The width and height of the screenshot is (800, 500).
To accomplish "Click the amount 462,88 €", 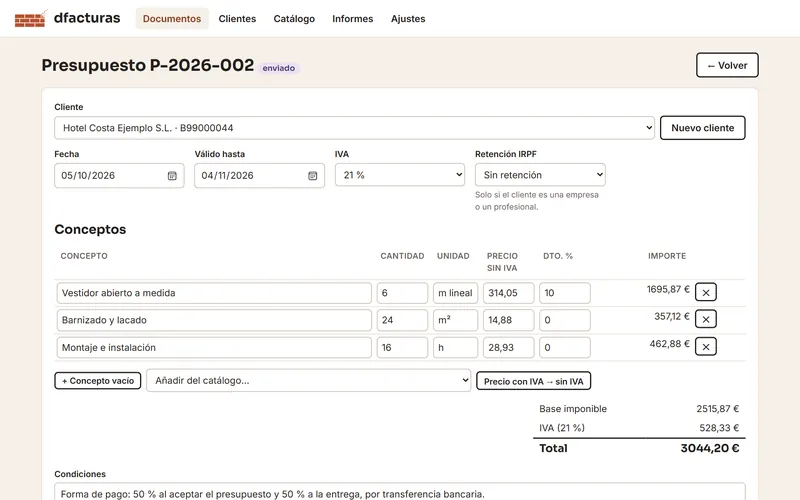I will [x=669, y=344].
